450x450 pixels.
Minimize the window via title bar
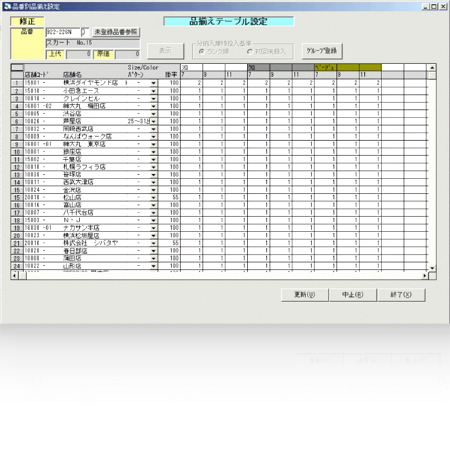click(426, 6)
